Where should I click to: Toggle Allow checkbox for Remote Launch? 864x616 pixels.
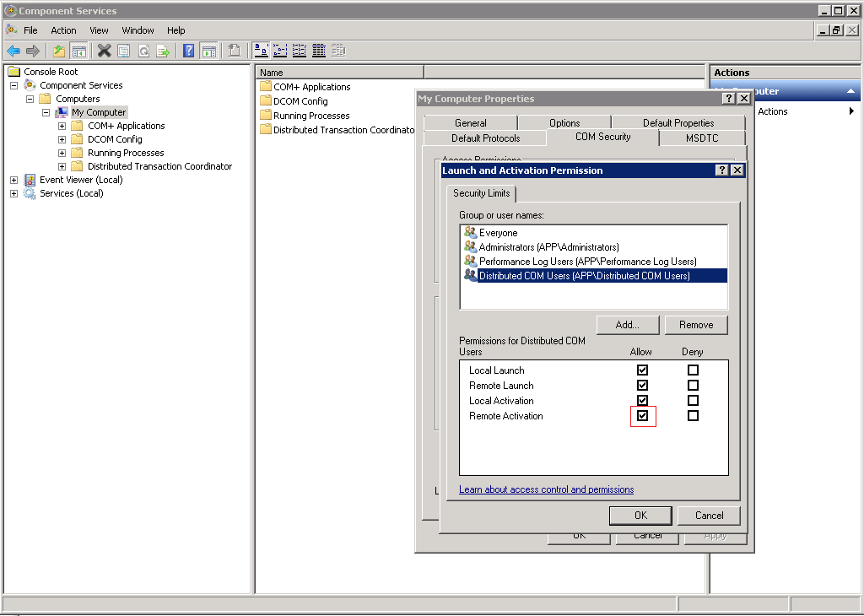pyautogui.click(x=642, y=386)
